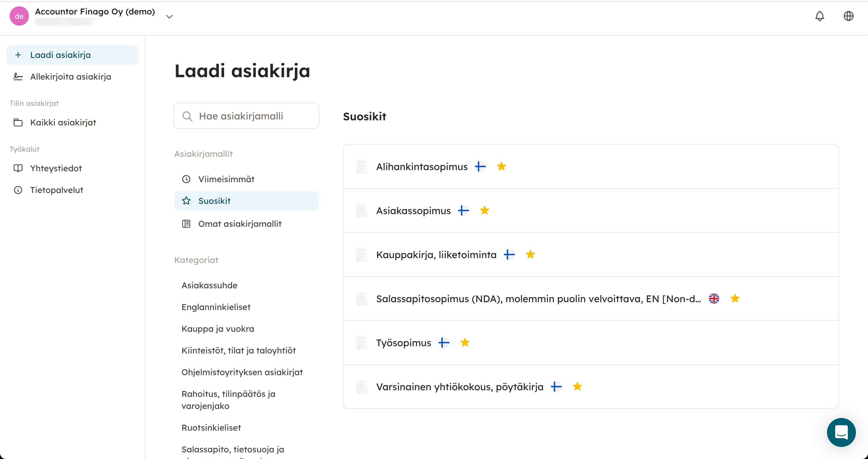Toggle the Kauppakirja, liiketoiminta favorite star
868x459 pixels.
[x=530, y=255]
